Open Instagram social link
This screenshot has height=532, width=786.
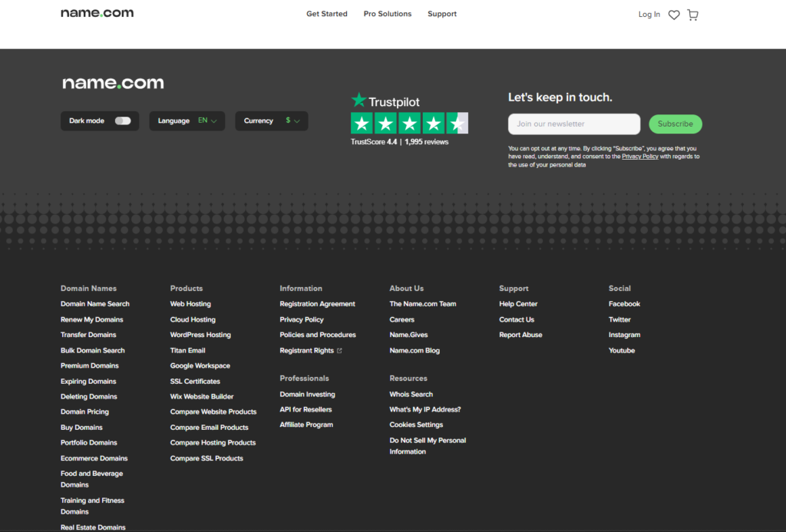click(625, 335)
